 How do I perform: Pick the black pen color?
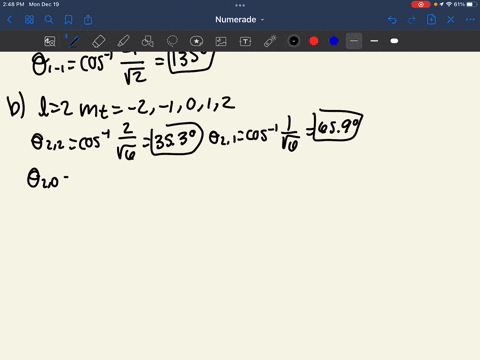(294, 41)
